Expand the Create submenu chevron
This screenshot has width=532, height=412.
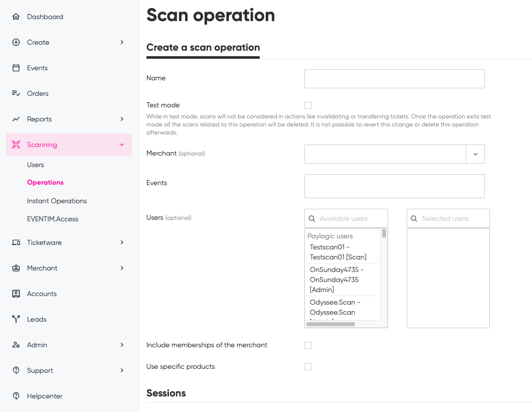tap(122, 42)
